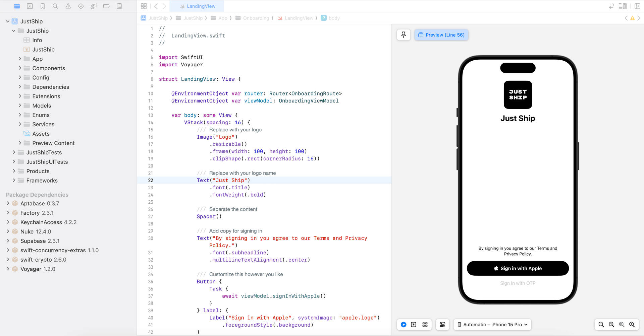Click the editor review changes arrows icon
Viewport: 644px width, 336px height.
(x=611, y=6)
